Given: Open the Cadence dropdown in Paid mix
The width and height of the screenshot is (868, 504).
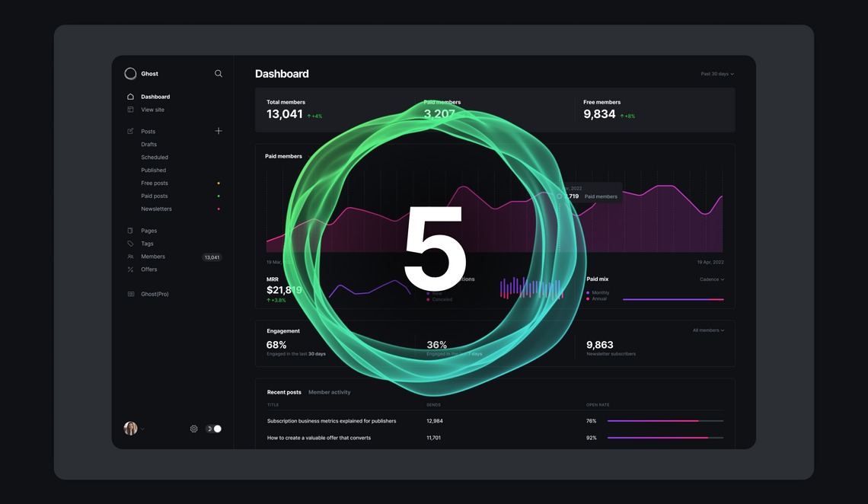Looking at the screenshot, I should tap(710, 279).
